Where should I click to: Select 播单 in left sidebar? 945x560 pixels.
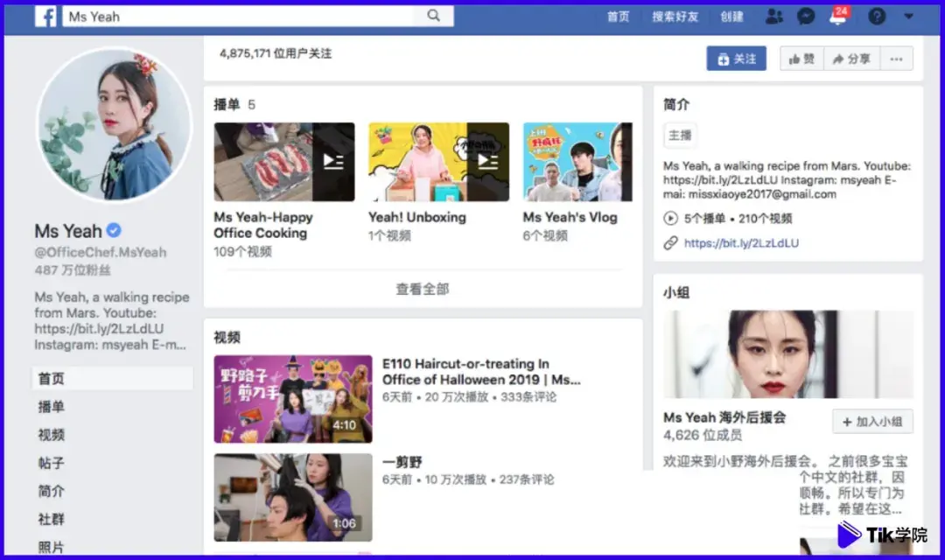(x=51, y=407)
